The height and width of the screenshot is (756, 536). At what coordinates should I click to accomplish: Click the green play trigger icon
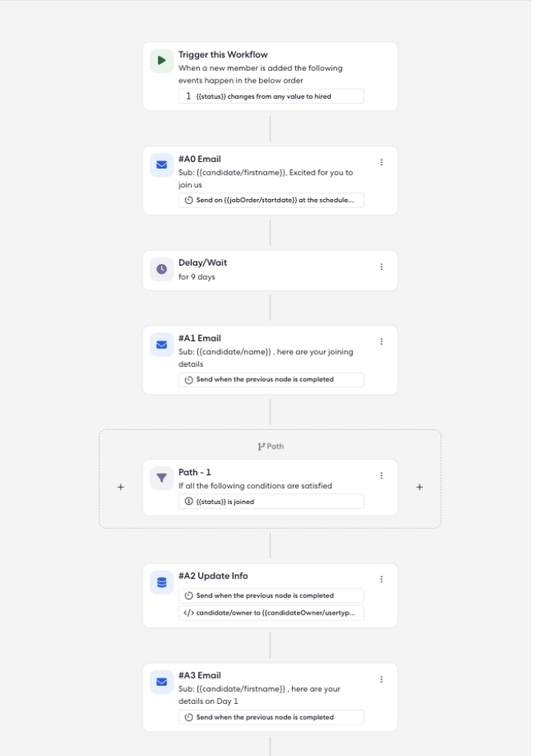tap(161, 61)
